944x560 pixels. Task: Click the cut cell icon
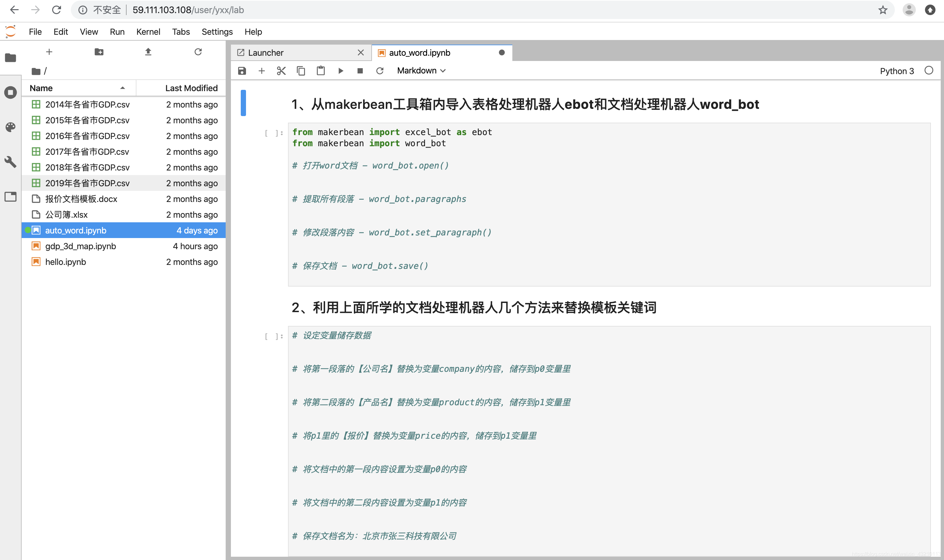coord(281,71)
